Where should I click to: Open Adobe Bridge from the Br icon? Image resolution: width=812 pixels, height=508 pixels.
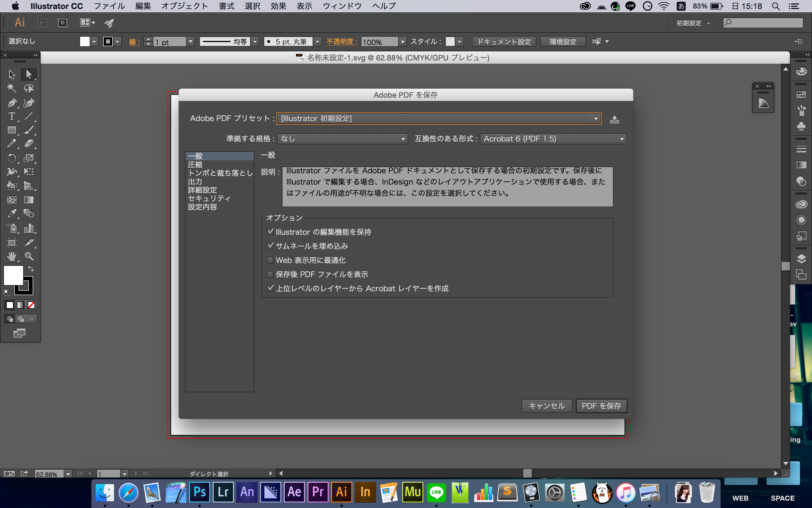42,23
